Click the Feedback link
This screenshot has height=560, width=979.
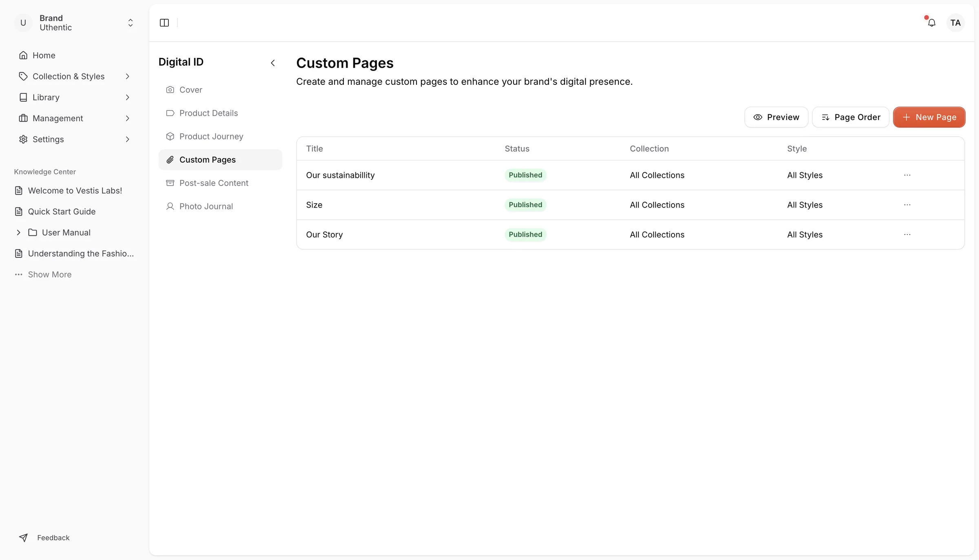click(x=53, y=538)
